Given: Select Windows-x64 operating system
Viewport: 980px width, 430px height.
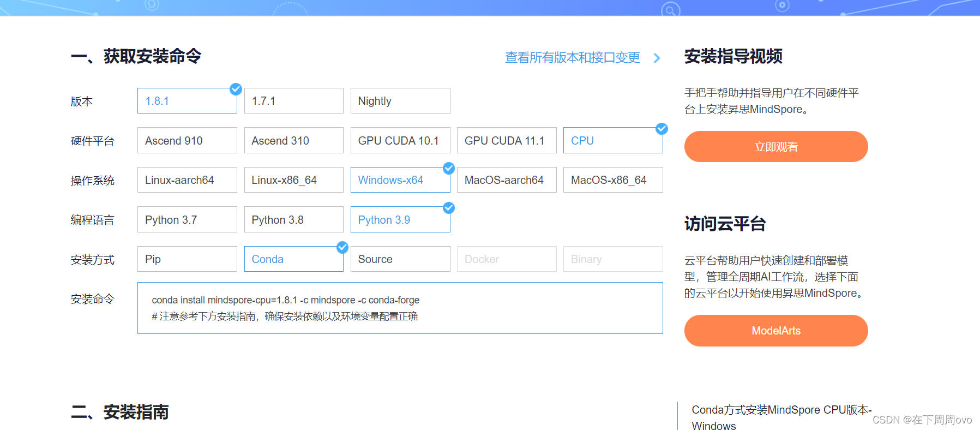Looking at the screenshot, I should [400, 180].
